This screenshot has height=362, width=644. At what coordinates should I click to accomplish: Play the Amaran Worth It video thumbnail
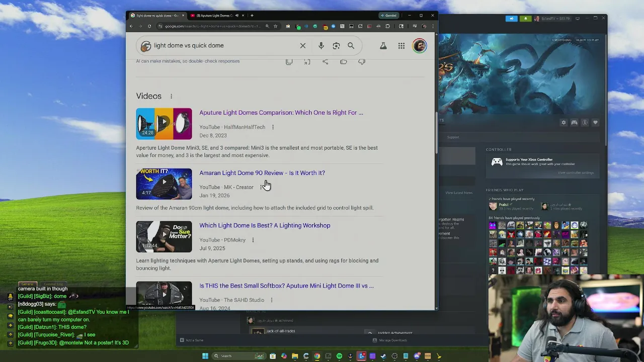click(164, 184)
